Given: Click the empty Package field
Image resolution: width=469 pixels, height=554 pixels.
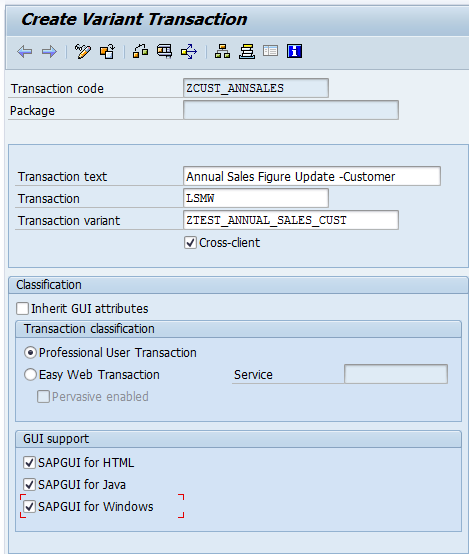Looking at the screenshot, I should (291, 110).
